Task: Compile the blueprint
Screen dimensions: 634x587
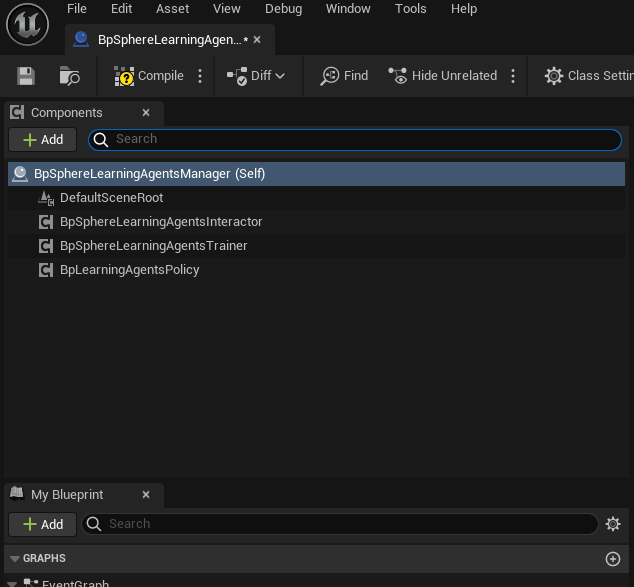Action: [x=148, y=76]
